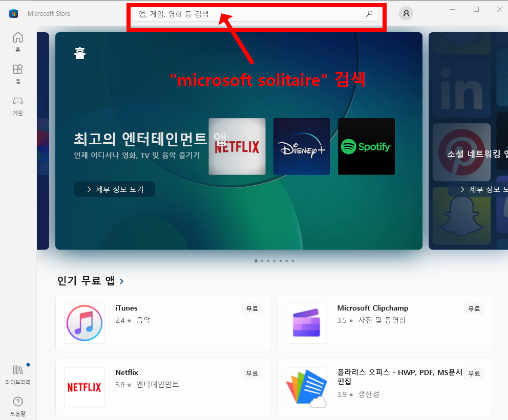Screen dimensions: 508x420
Task: Click the Microsoft Store logo icon
Action: coord(14,14)
